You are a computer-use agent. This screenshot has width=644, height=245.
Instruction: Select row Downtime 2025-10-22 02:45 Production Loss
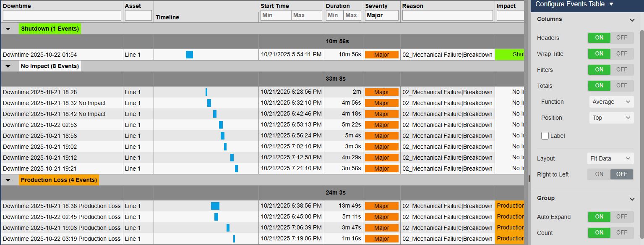[x=263, y=217]
